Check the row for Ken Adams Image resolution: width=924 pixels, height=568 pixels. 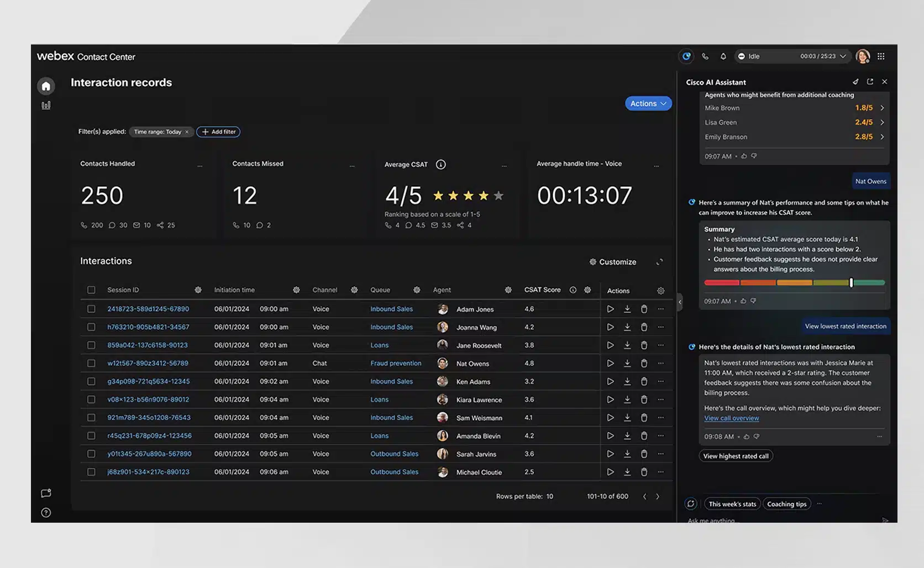tap(91, 381)
